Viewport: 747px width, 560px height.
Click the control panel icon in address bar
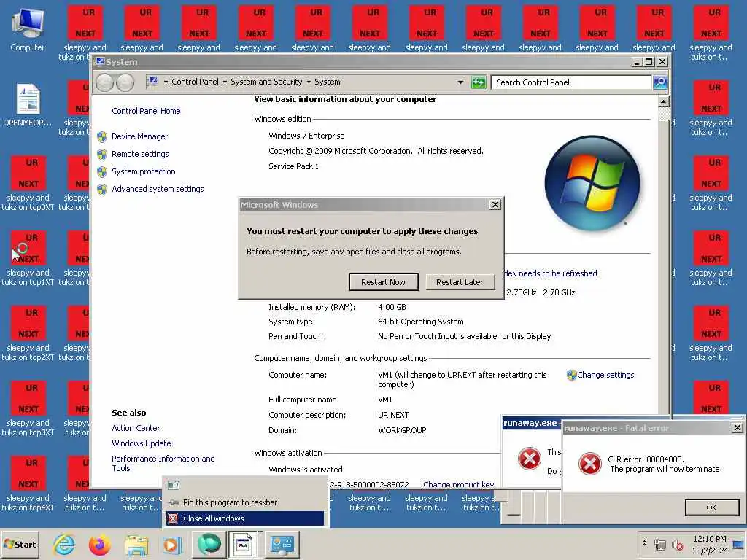[153, 82]
